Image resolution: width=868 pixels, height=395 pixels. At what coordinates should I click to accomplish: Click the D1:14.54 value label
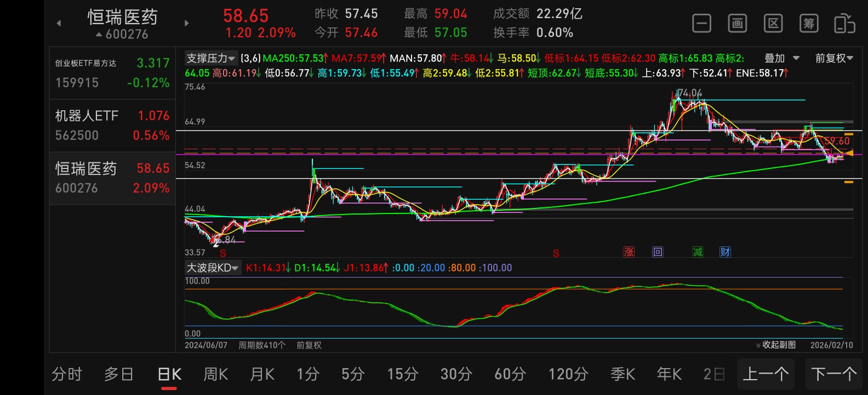coord(318,268)
